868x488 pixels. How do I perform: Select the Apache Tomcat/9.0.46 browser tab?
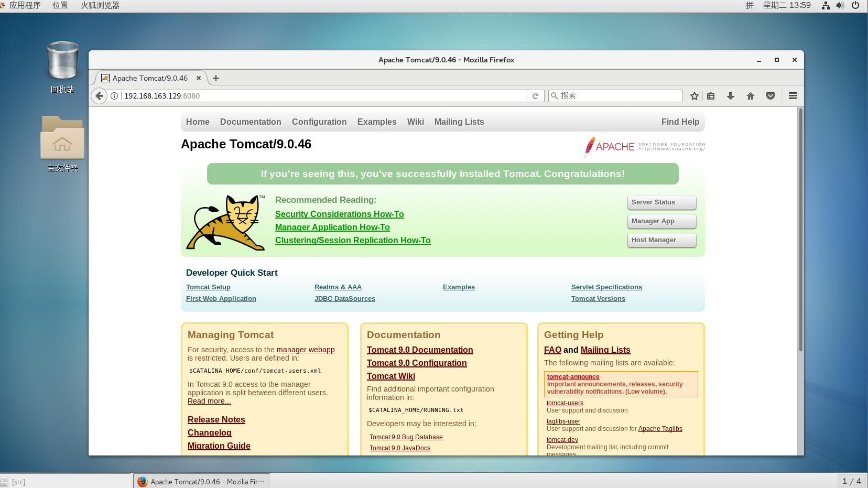click(150, 78)
